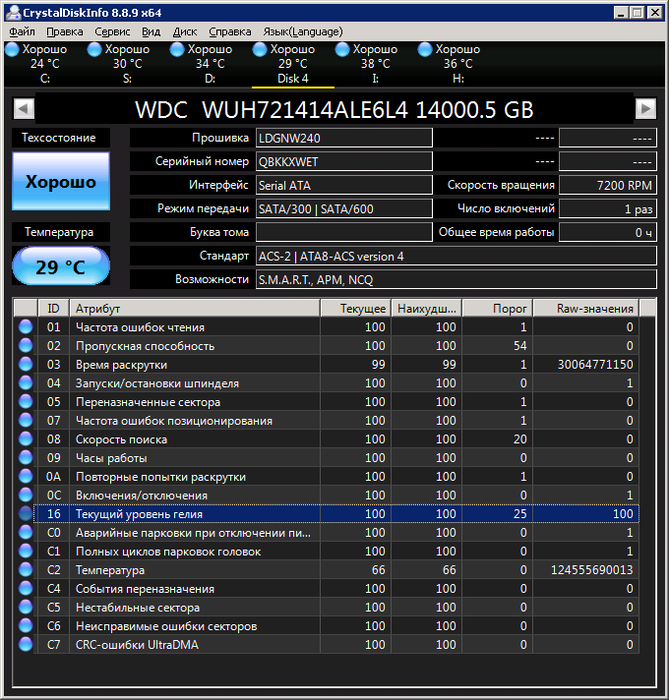Viewport: 669px width, 700px height.
Task: Click status orb for attribute C5 Нестабильные сектора
Action: 25,607
